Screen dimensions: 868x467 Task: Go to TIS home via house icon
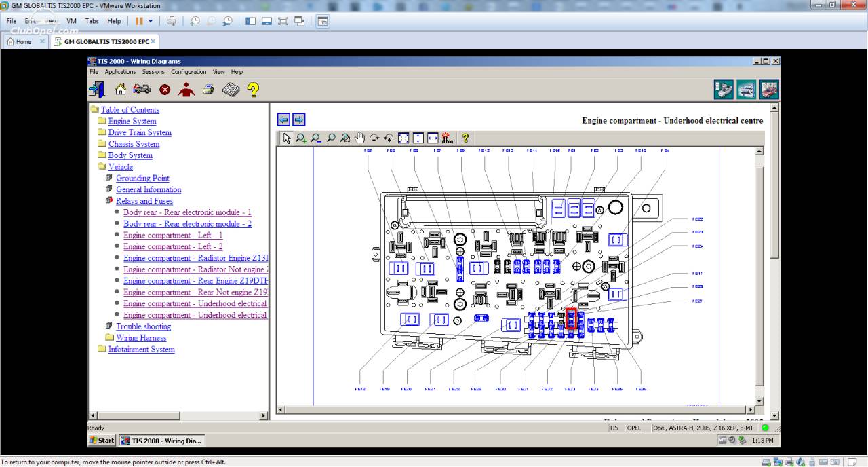121,90
